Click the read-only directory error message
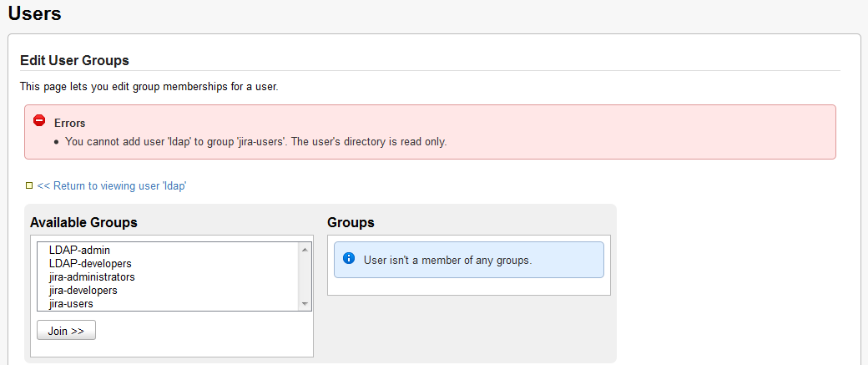The height and width of the screenshot is (365, 868). click(255, 141)
